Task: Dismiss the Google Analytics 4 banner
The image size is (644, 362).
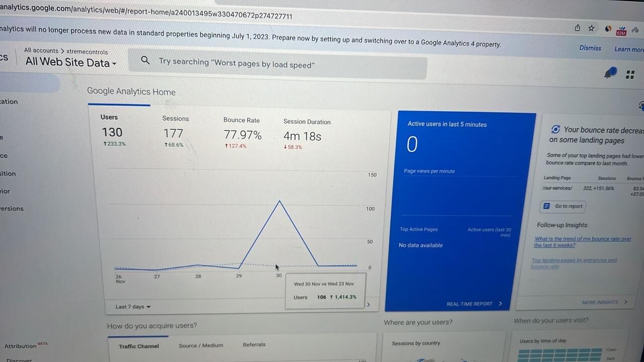Action: pos(590,48)
